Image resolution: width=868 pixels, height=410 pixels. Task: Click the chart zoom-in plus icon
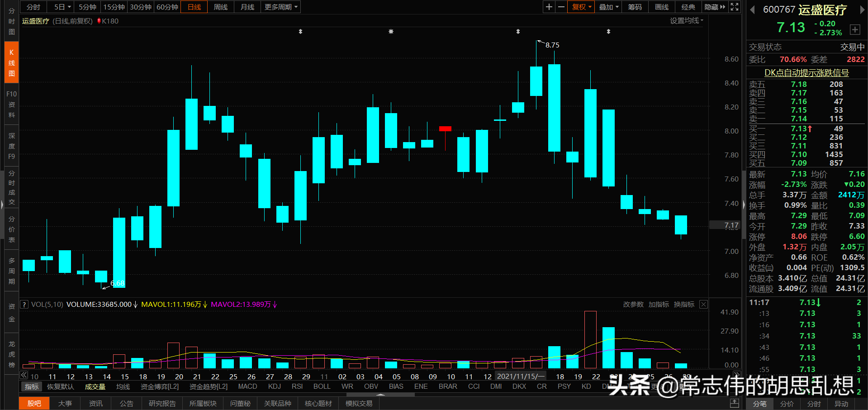[x=548, y=7]
